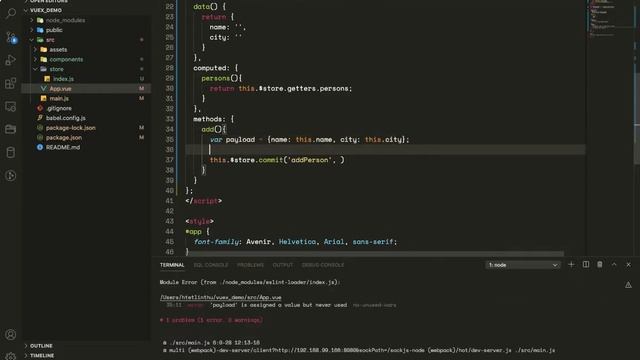Screen dimensions: 640x360
Task: Open the Search view in activity bar
Action: tap(11, 13)
